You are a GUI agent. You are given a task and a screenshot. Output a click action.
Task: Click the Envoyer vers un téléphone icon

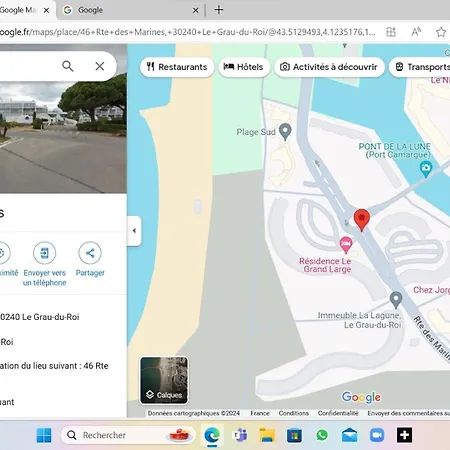tap(44, 253)
